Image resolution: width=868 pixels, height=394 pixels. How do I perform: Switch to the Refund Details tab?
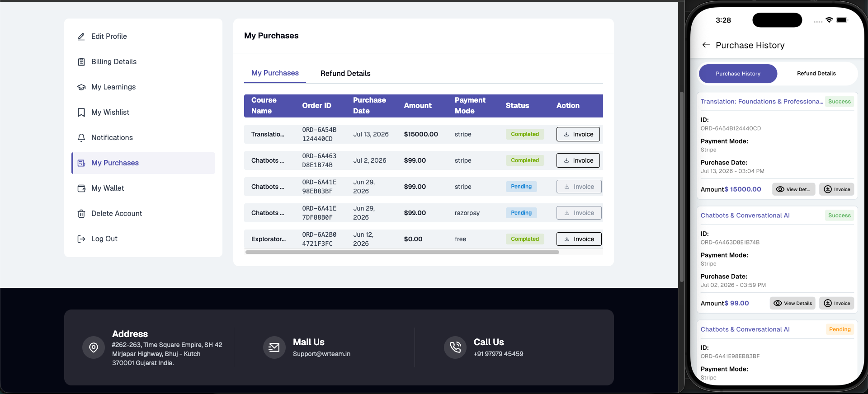(345, 74)
